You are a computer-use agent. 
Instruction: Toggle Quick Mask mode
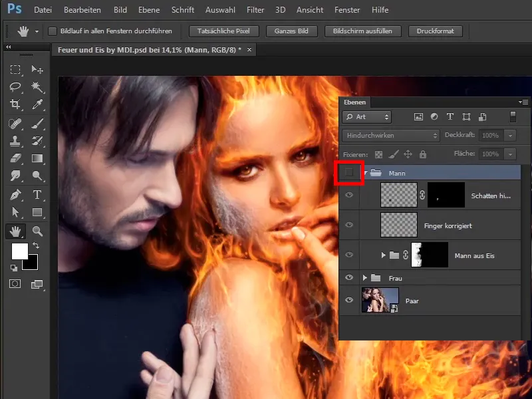(x=15, y=284)
